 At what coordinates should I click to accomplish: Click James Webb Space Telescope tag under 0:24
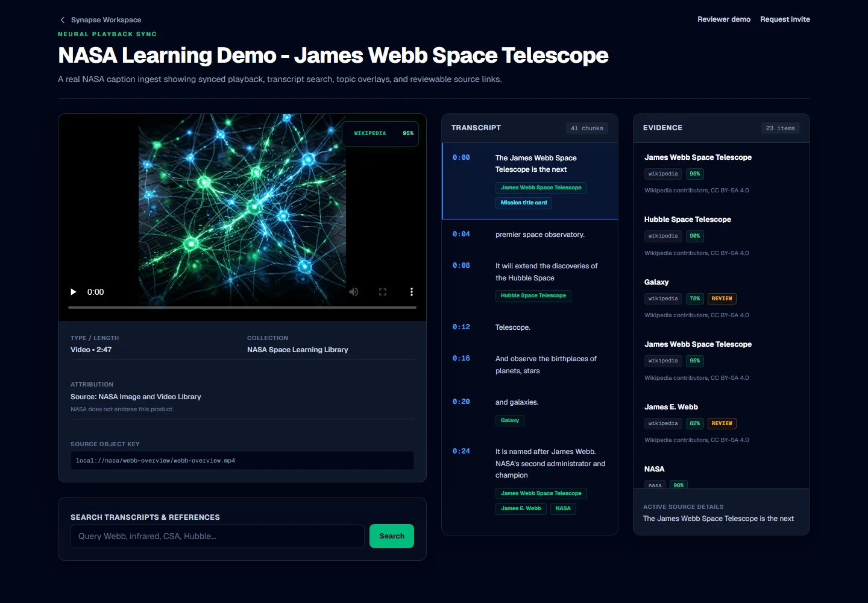tap(541, 493)
